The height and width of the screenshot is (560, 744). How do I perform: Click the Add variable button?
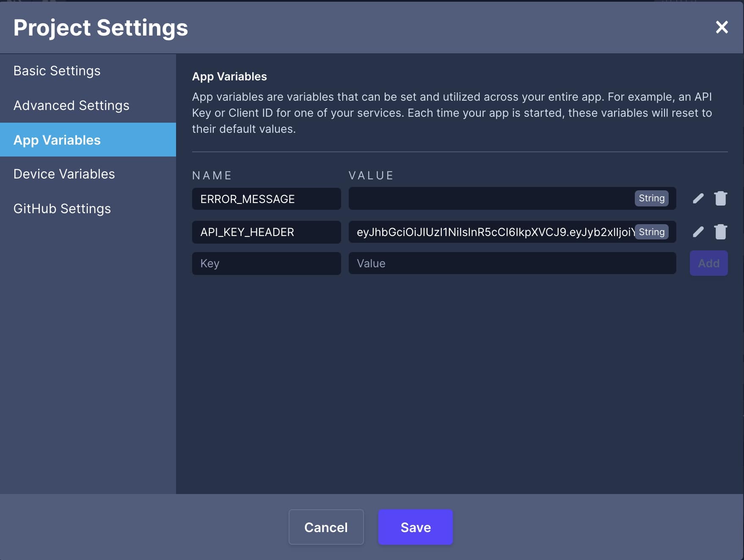708,263
